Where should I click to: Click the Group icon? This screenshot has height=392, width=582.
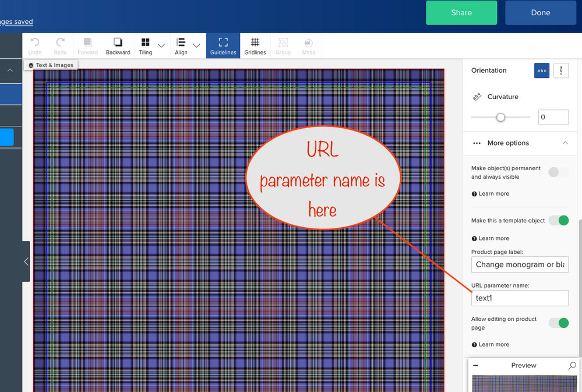pyautogui.click(x=283, y=43)
